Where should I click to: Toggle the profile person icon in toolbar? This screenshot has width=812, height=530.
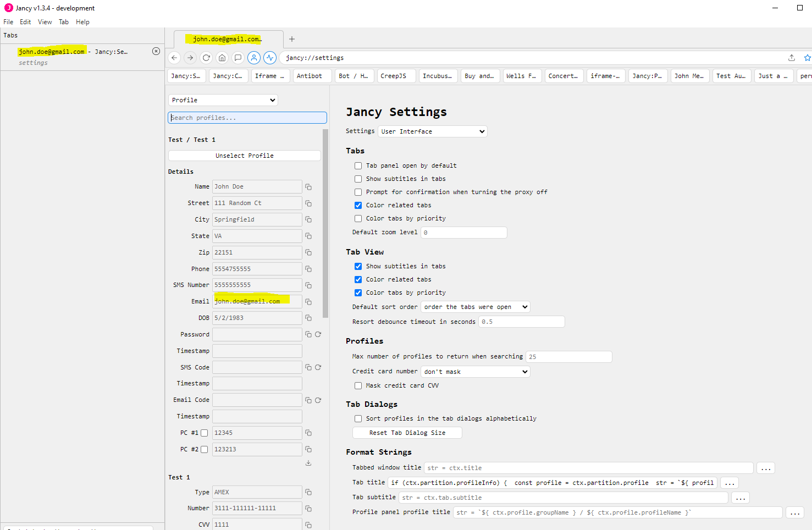[x=254, y=58]
